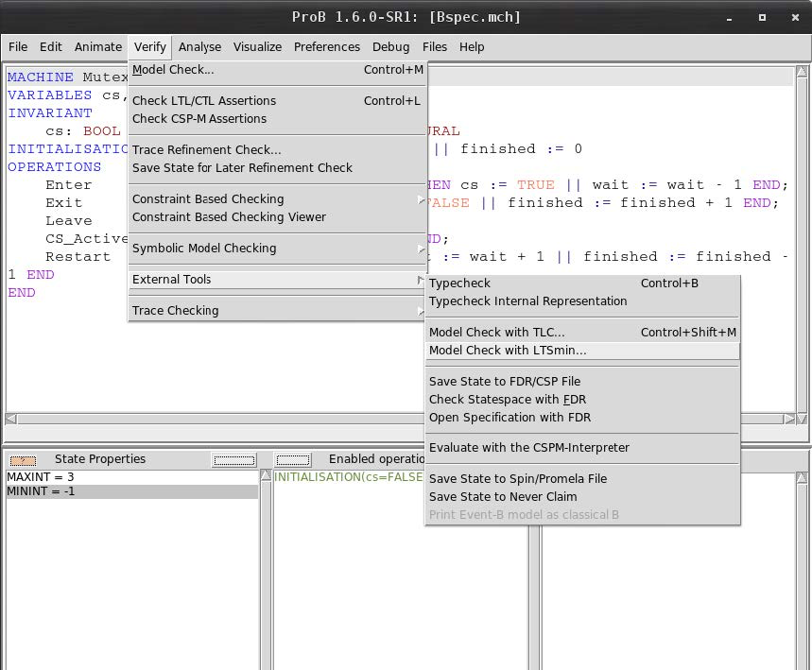This screenshot has height=670, width=812.
Task: Click the horizontal scrollbar's right arrow
Action: 790,419
